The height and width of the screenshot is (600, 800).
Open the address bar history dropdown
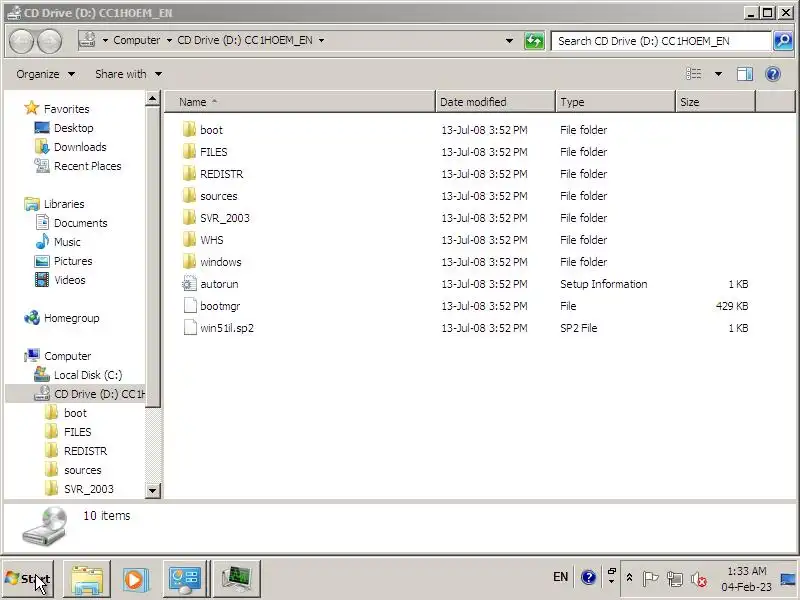(509, 41)
